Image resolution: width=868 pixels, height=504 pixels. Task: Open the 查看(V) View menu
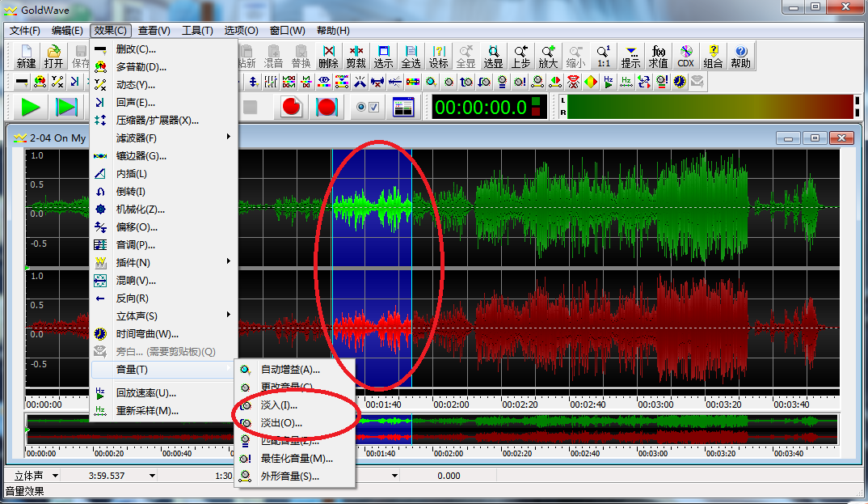pos(154,31)
